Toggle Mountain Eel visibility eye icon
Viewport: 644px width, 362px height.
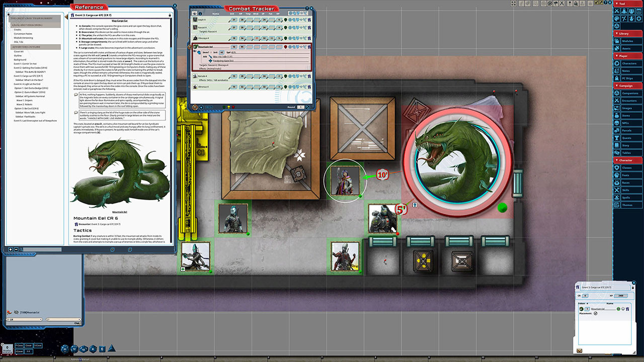(x=195, y=52)
